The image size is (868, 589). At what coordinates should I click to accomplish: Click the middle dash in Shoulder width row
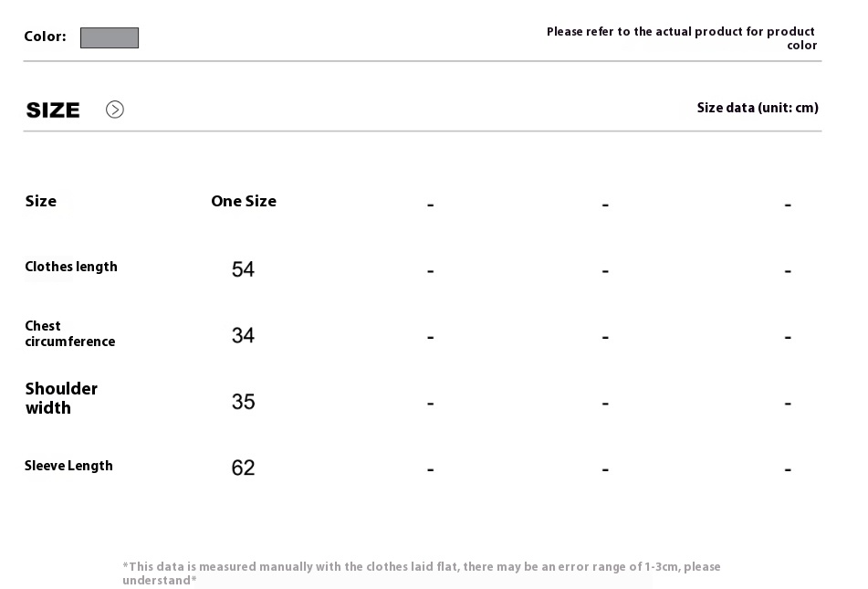click(605, 404)
